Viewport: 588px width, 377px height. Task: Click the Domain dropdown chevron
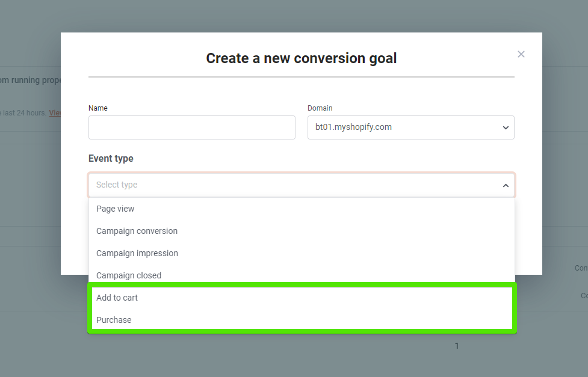coord(506,128)
